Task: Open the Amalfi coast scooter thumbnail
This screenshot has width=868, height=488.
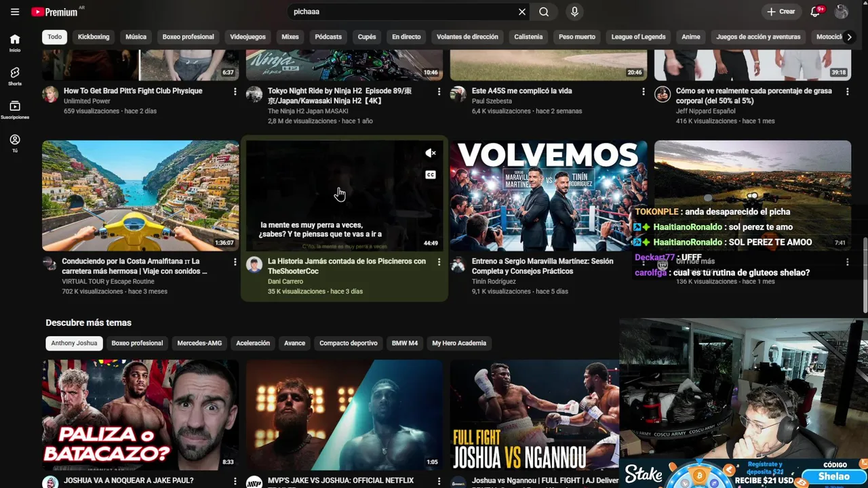Action: (140, 195)
